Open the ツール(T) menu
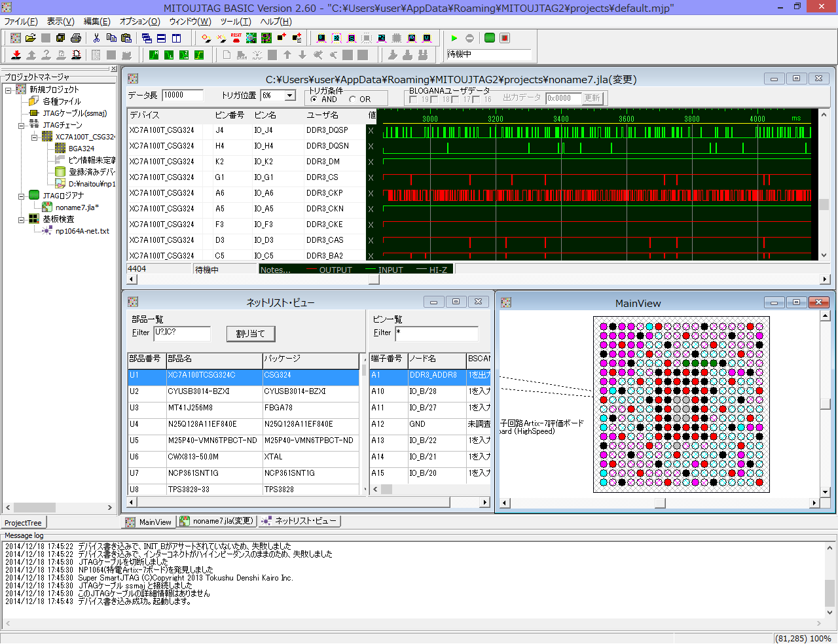This screenshot has width=838, height=644. point(235,22)
